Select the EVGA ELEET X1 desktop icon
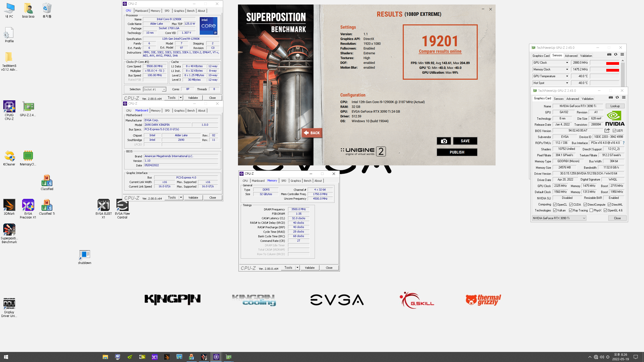Image resolution: width=644 pixels, height=362 pixels. (103, 209)
